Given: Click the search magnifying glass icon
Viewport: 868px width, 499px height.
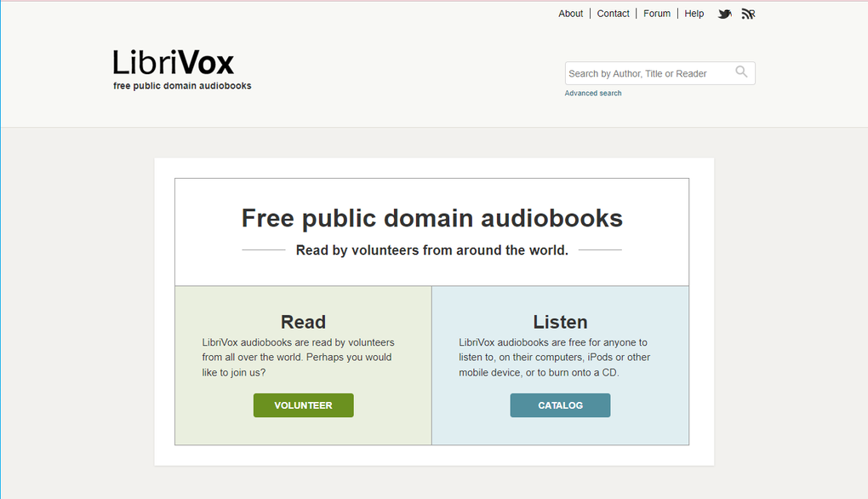Looking at the screenshot, I should pos(740,72).
